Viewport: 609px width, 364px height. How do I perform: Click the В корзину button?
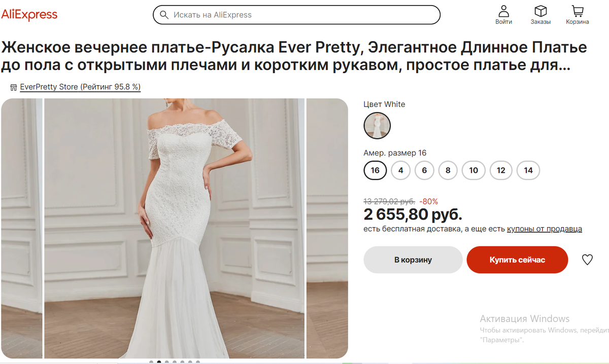pyautogui.click(x=413, y=260)
